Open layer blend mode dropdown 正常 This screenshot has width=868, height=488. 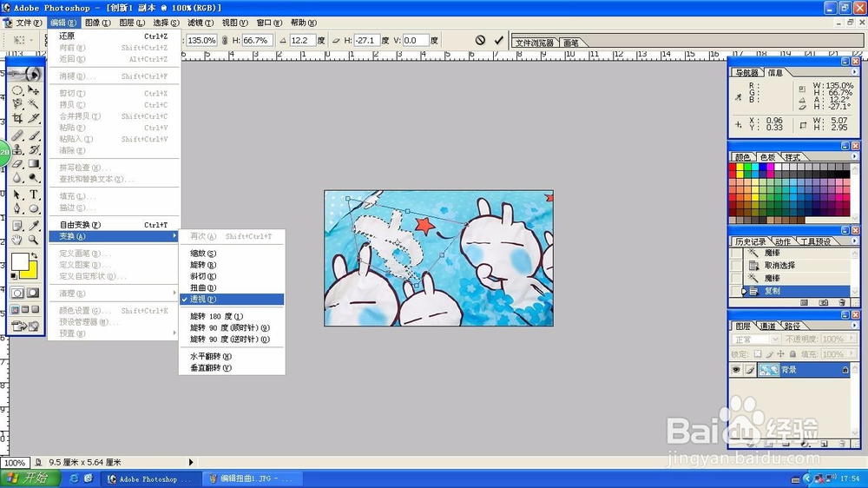point(755,339)
